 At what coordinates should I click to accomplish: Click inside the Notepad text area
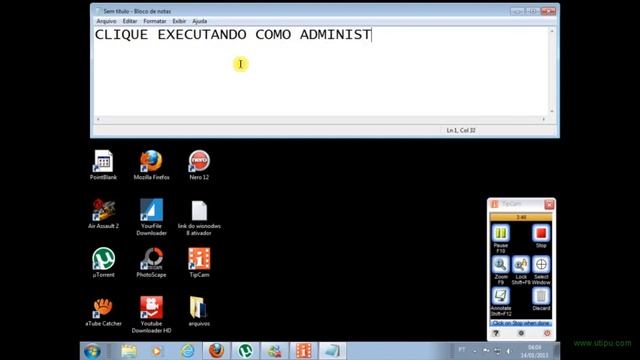[x=321, y=71]
